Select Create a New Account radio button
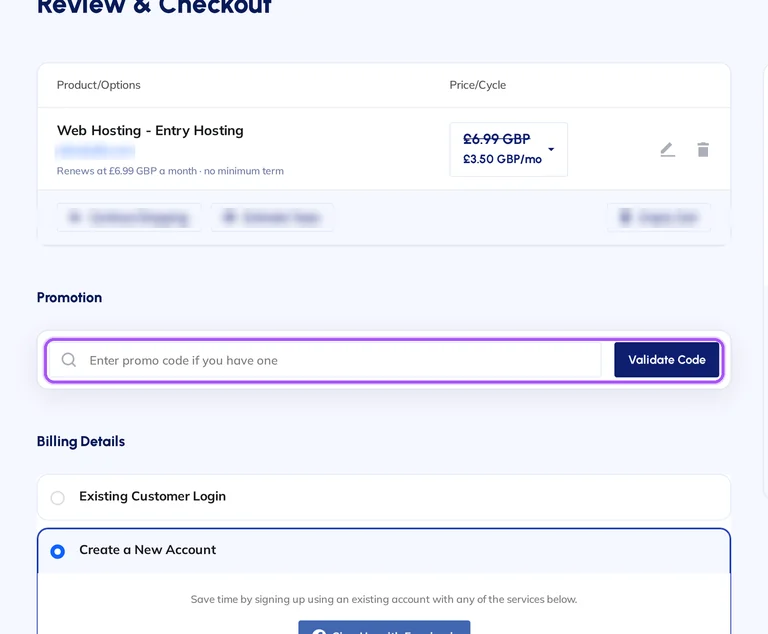The width and height of the screenshot is (768, 634). coord(57,552)
